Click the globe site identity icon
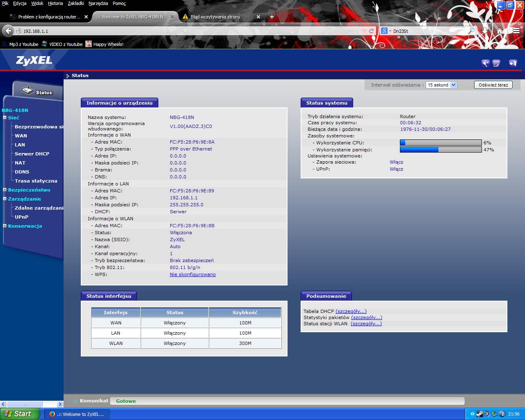The image size is (525, 420). click(19, 31)
